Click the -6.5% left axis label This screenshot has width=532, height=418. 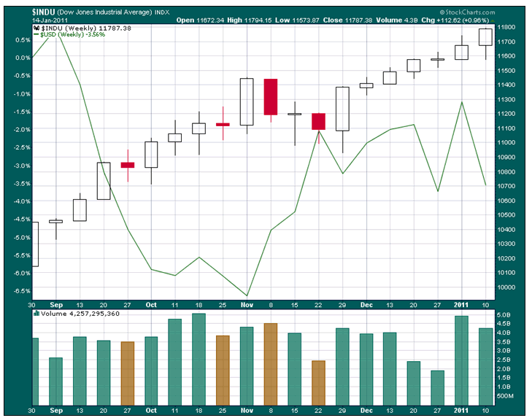(x=22, y=291)
